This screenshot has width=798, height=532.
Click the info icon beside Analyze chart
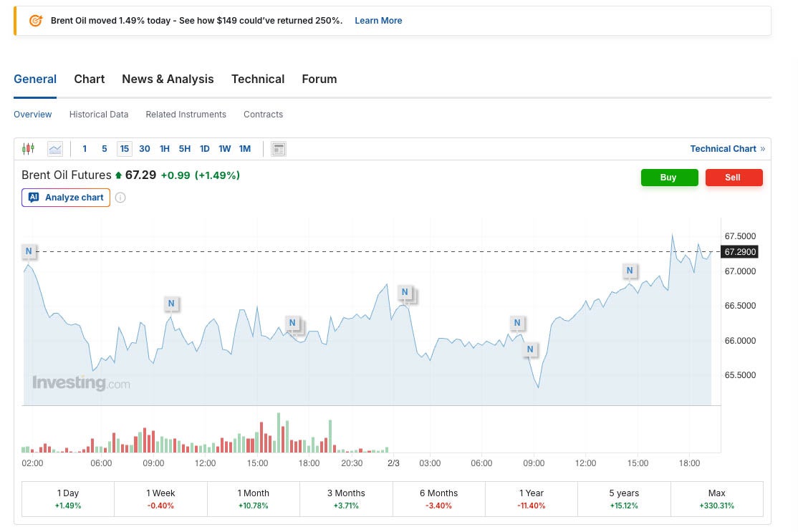[120, 198]
